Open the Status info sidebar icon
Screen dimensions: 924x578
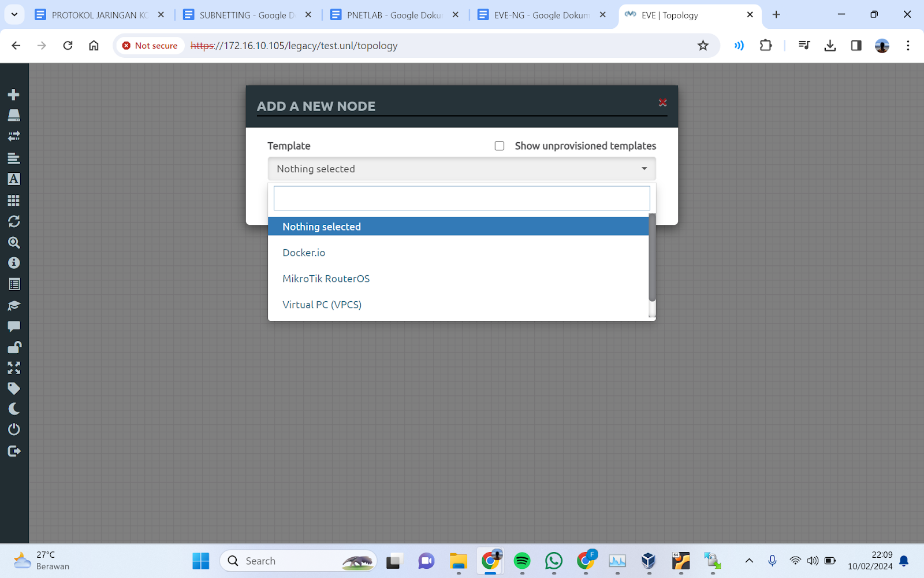coord(14,263)
